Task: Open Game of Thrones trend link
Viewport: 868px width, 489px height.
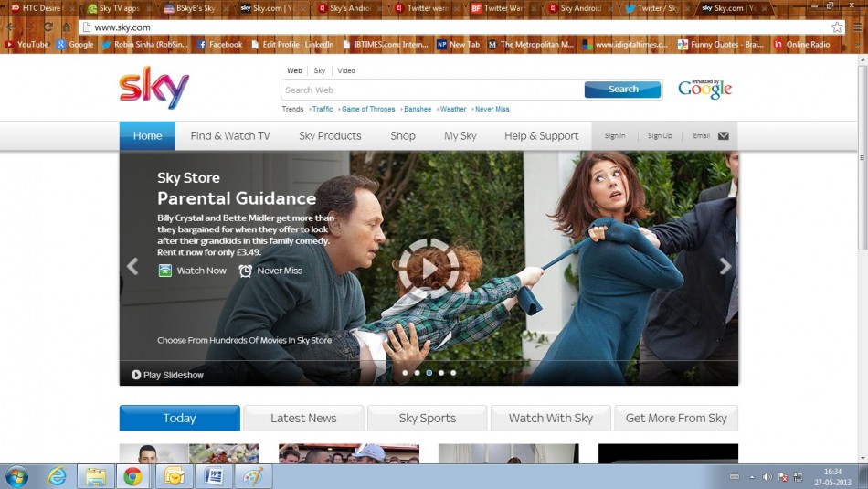Action: tap(368, 109)
